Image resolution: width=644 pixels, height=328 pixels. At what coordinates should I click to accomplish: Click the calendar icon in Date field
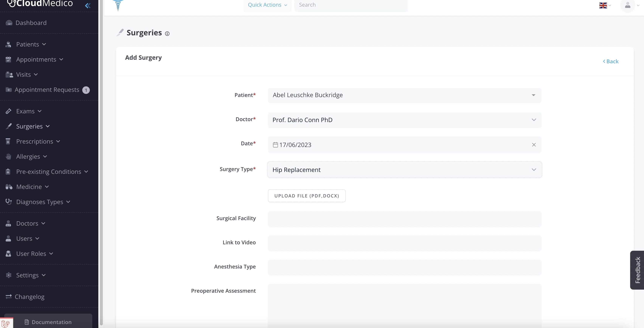pos(275,145)
